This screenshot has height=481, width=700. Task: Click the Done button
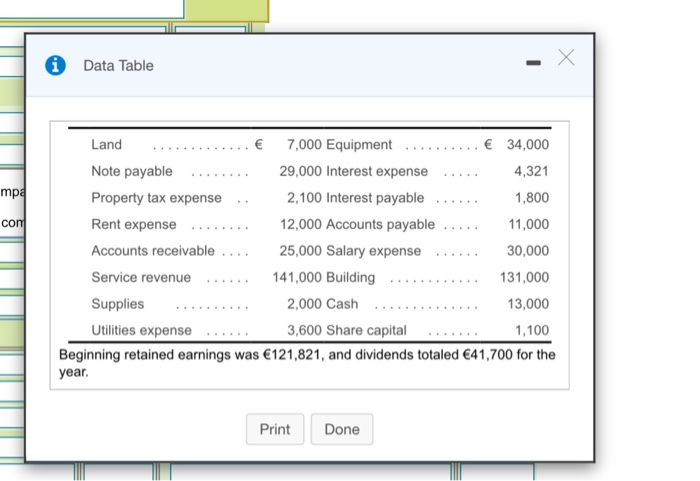[342, 429]
